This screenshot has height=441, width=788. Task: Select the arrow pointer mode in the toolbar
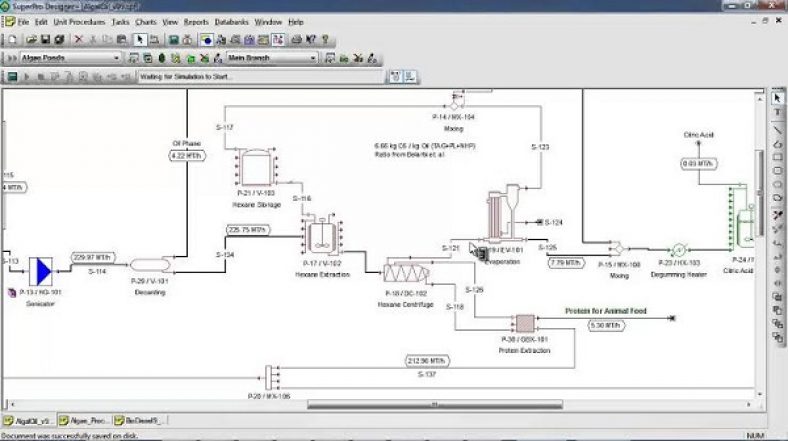[140, 39]
